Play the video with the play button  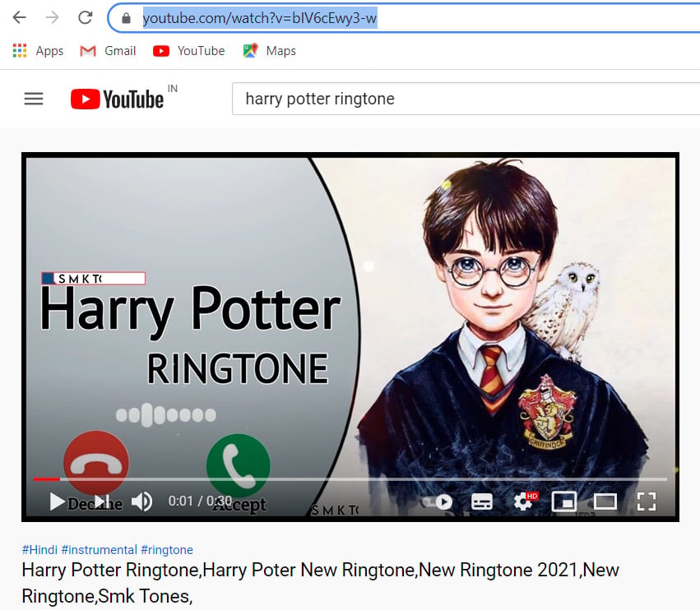pos(57,501)
